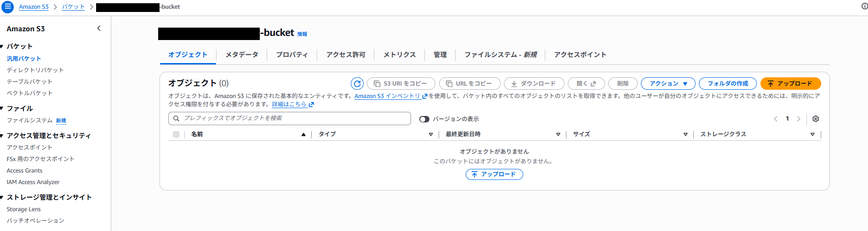Open the Amazon S3 インベントリ link
The height and width of the screenshot is (231, 868).
tap(387, 96)
